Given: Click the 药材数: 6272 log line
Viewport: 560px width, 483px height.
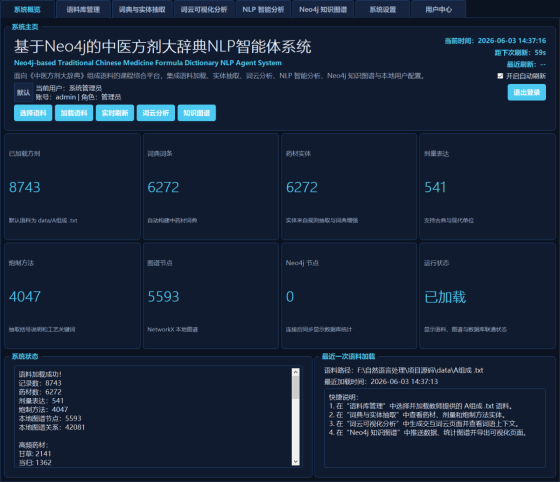Looking at the screenshot, I should tap(40, 392).
